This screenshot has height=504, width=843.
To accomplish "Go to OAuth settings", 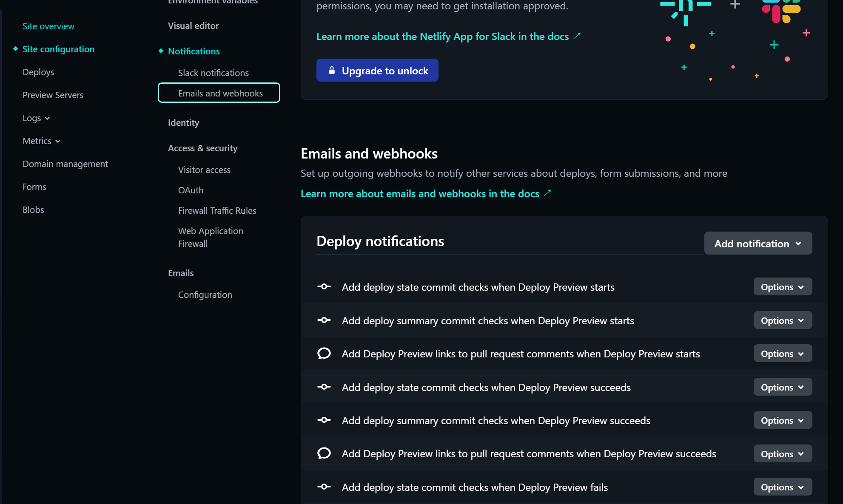I will pyautogui.click(x=191, y=190).
